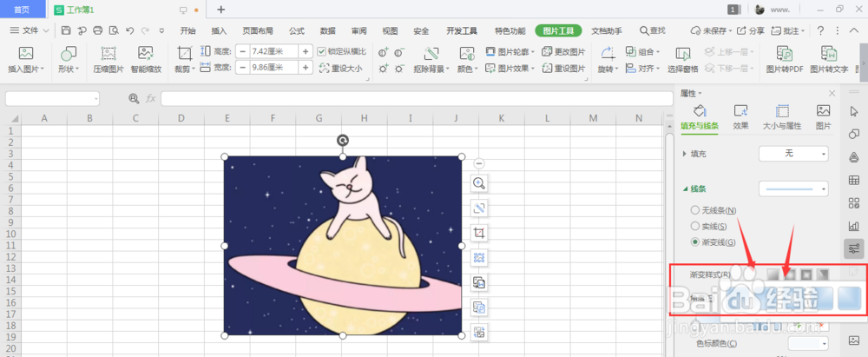Click the zoom magnifier icon beside the image
Image resolution: width=868 pixels, height=357 pixels.
(x=479, y=183)
